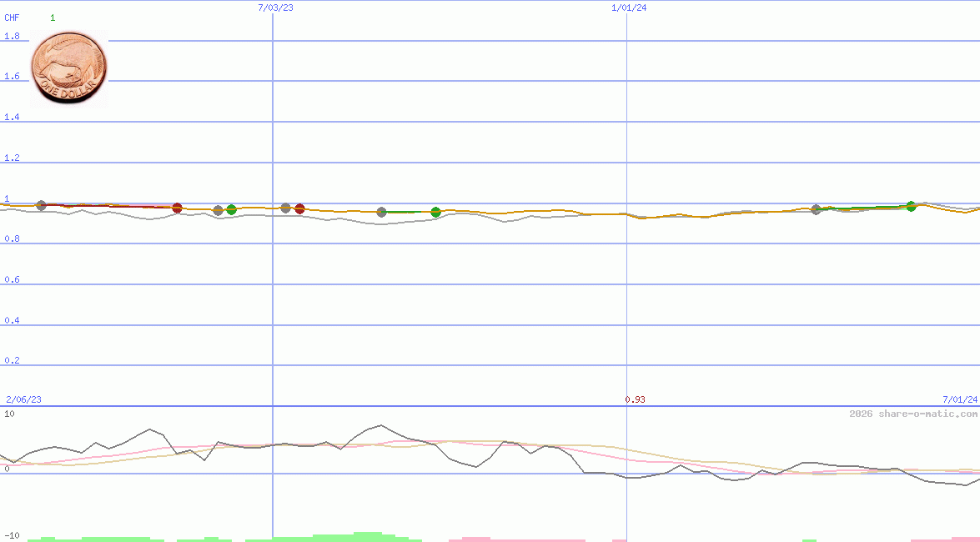
Task: Expand the 1/01/24 date gridline marker
Action: [630, 8]
